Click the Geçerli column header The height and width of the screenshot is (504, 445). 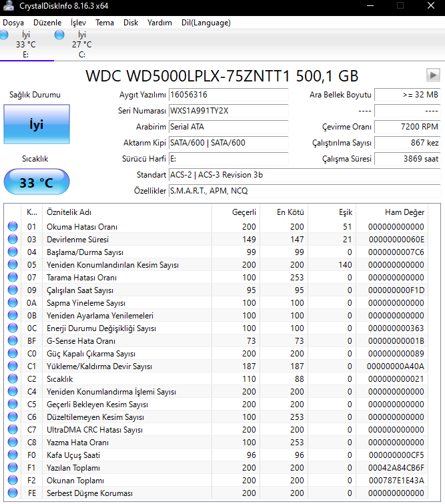coord(236,212)
